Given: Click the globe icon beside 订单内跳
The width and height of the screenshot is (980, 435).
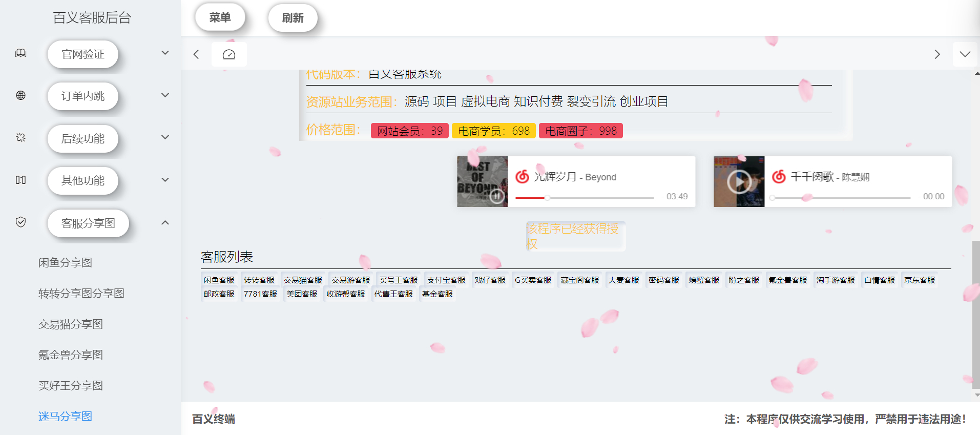Looking at the screenshot, I should (x=20, y=95).
